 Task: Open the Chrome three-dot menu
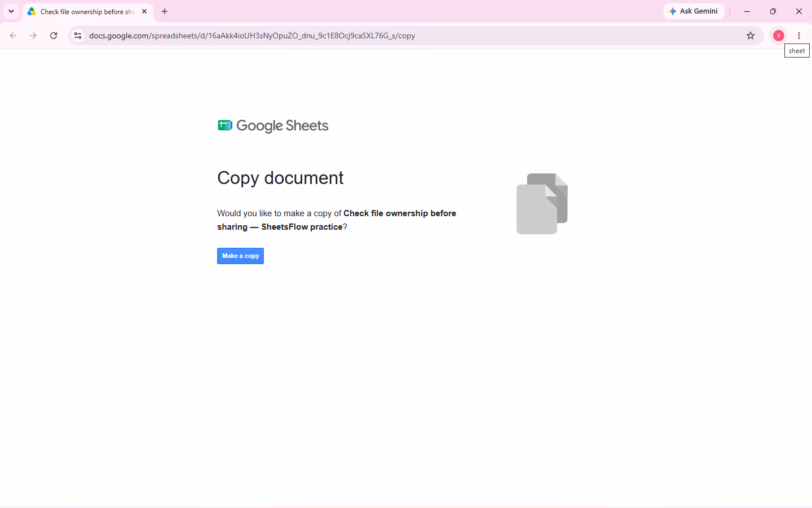point(799,36)
